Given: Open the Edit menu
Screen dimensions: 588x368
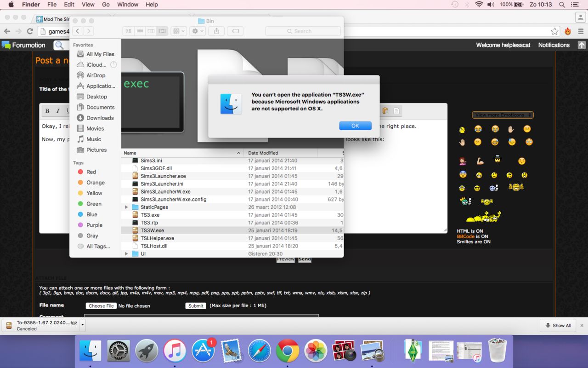Looking at the screenshot, I should pyautogui.click(x=69, y=5).
